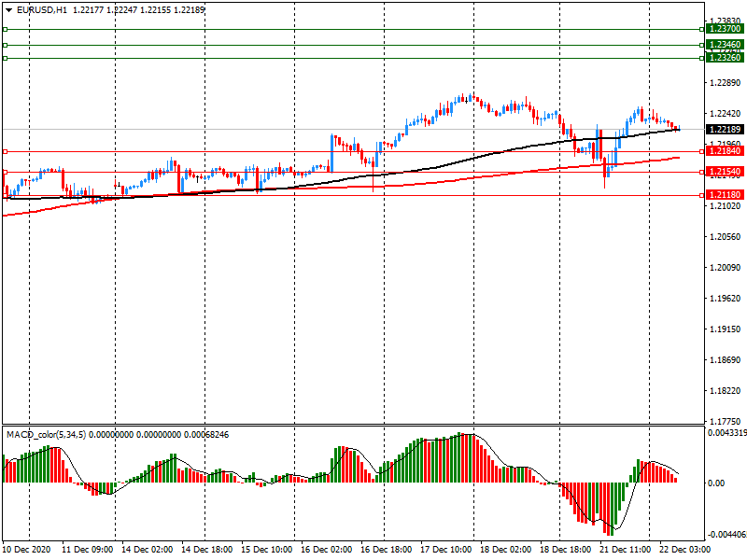Select the green 1.23260 price level label
The image size is (747, 560).
click(725, 58)
